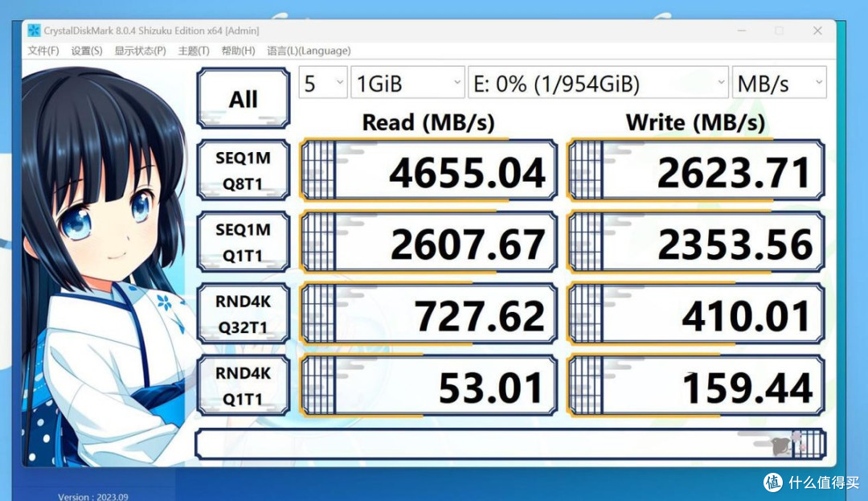868x501 pixels.
Task: Click the empty comment field at bottom
Action: (x=510, y=444)
